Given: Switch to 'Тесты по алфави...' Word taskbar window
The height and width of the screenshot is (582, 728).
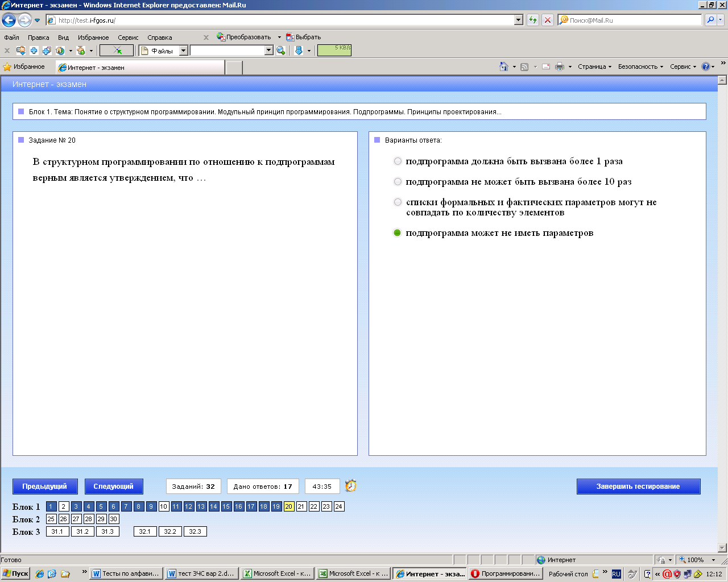Looking at the screenshot, I should click(126, 574).
